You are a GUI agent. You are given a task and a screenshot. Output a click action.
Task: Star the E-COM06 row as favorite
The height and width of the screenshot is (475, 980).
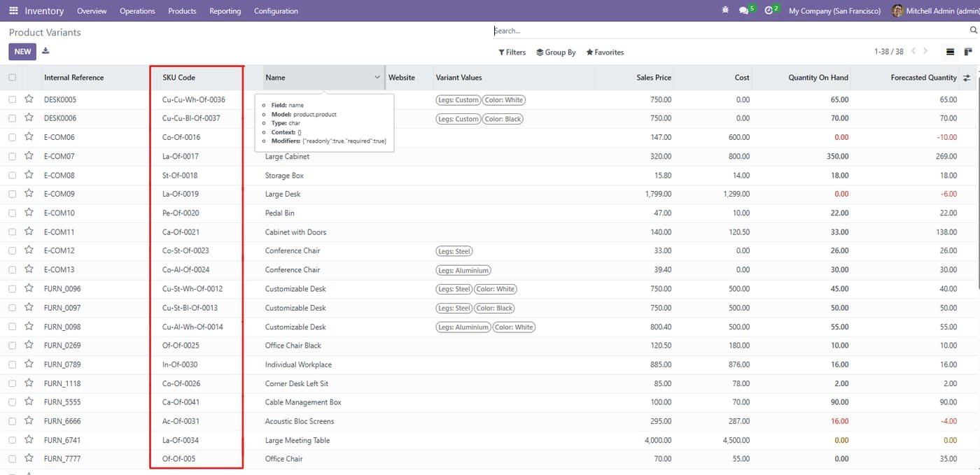point(29,136)
